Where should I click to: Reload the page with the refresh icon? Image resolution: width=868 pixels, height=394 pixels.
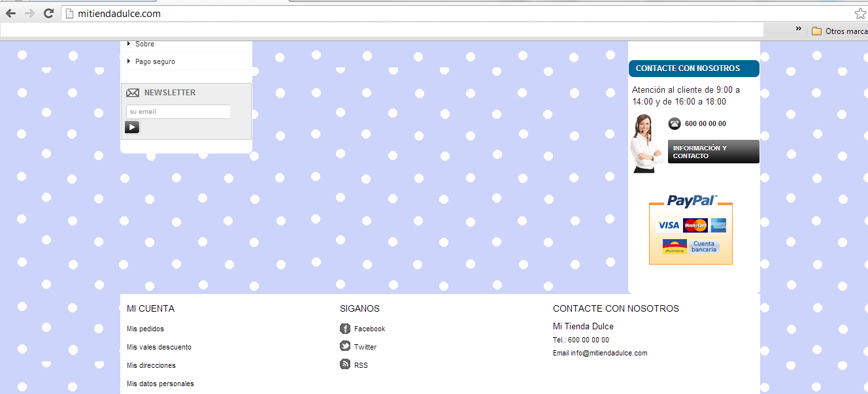click(x=48, y=14)
